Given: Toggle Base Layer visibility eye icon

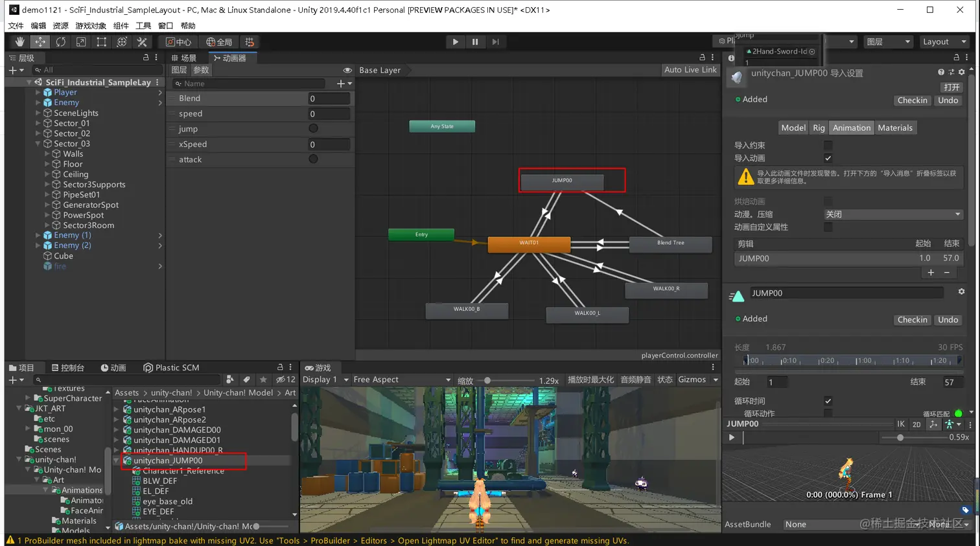Looking at the screenshot, I should (x=347, y=70).
